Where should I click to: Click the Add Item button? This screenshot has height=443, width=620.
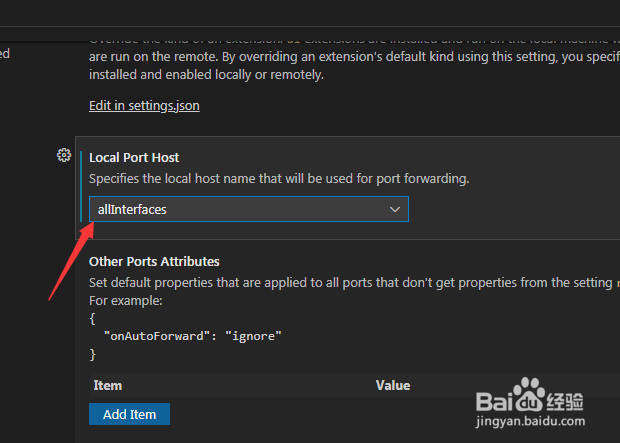pyautogui.click(x=129, y=414)
